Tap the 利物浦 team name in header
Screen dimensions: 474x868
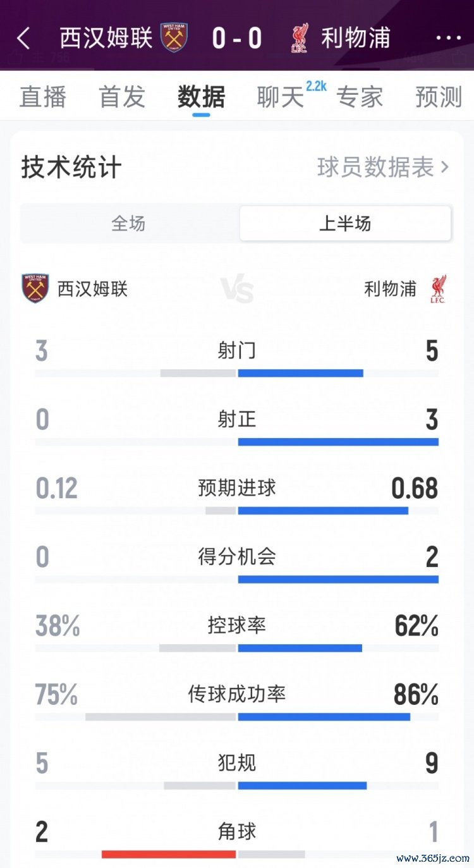click(355, 38)
